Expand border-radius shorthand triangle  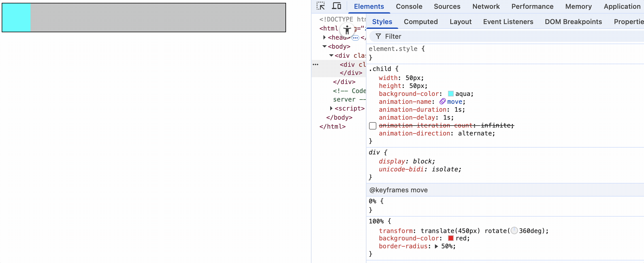pos(436,246)
